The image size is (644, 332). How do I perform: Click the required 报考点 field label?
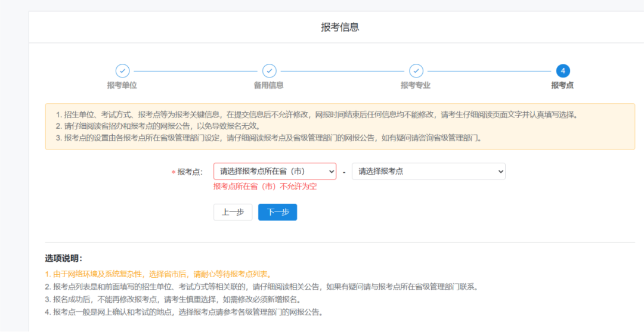point(190,172)
